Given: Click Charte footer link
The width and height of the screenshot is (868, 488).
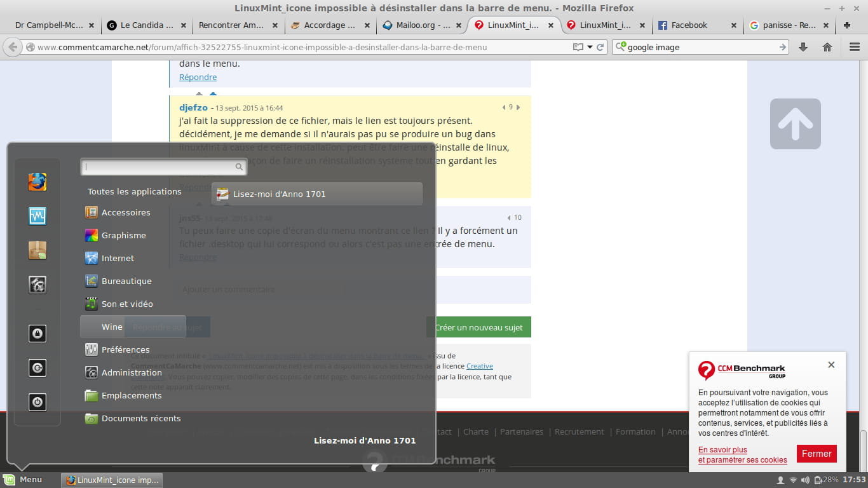Looking at the screenshot, I should pyautogui.click(x=476, y=431).
